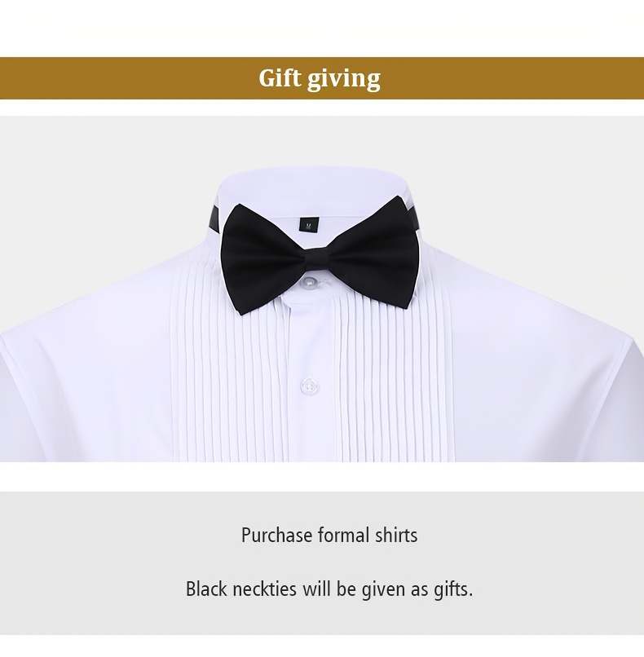Viewport: 644px width, 657px height.
Task: Click the top shirt button under the bow tie
Action: click(309, 284)
